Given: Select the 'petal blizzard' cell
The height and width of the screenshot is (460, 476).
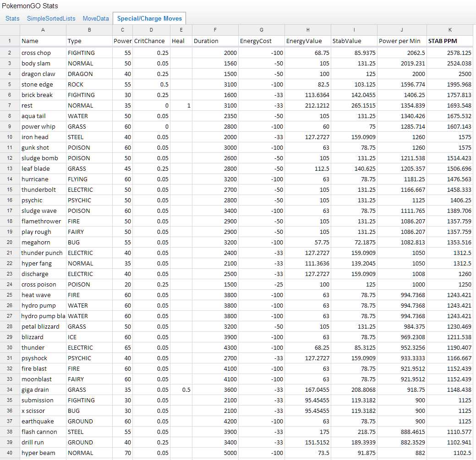Looking at the screenshot, I should 43,327.
